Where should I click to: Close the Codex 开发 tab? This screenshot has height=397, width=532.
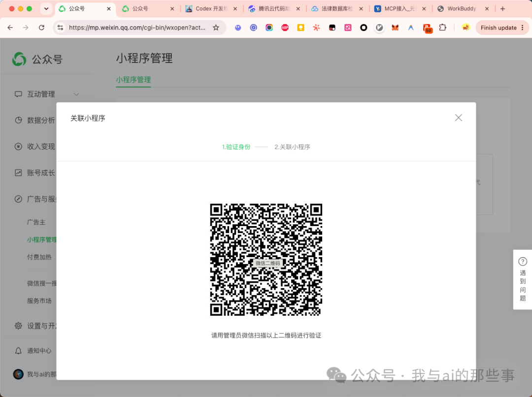(235, 8)
